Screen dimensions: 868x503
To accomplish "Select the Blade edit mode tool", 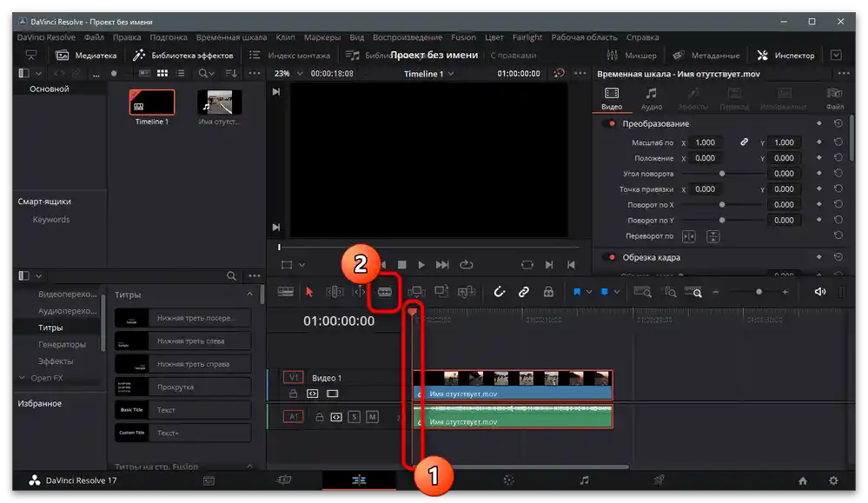I will click(x=385, y=292).
